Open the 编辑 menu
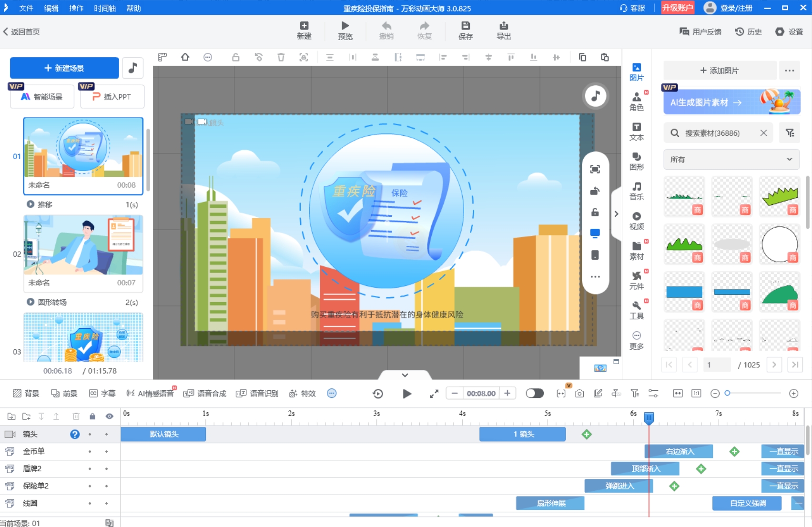812x527 pixels. 51,8
